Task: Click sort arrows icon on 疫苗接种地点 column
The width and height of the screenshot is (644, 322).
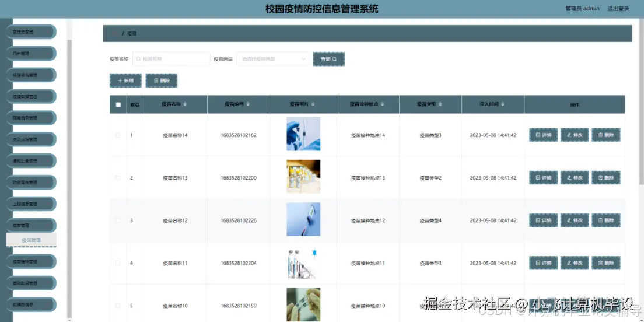Action: pos(383,104)
